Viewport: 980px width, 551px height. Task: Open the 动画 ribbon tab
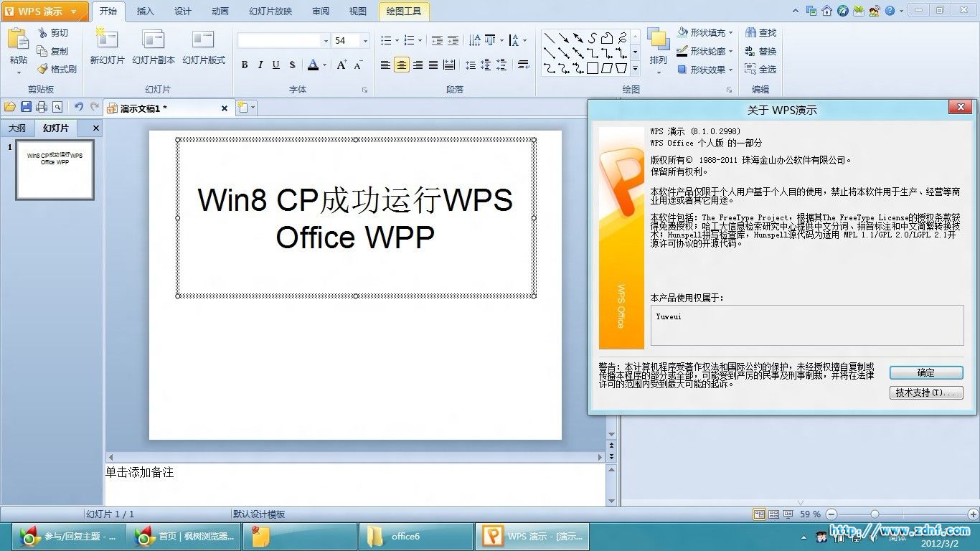pyautogui.click(x=220, y=11)
